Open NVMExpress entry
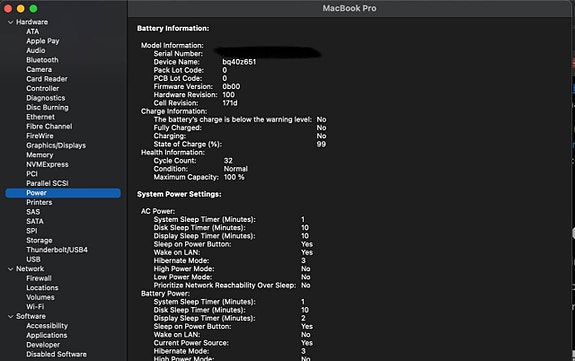Image resolution: width=575 pixels, height=361 pixels. pos(47,165)
